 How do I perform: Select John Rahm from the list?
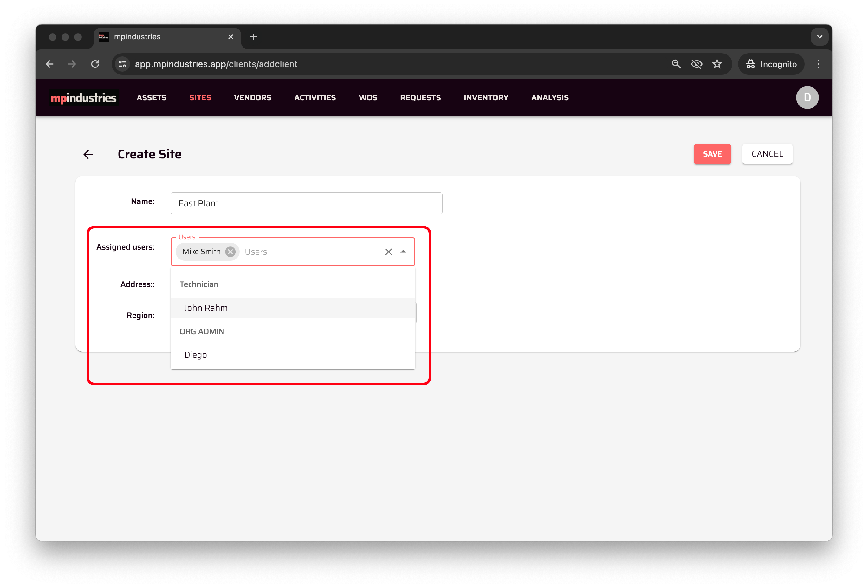point(206,308)
